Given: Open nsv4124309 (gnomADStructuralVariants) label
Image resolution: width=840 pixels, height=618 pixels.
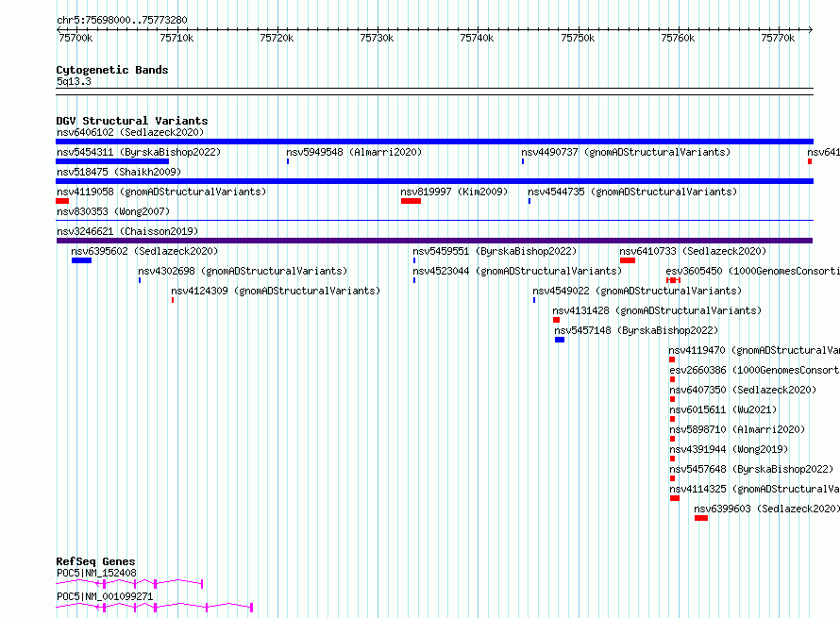Looking at the screenshot, I should coord(276,291).
